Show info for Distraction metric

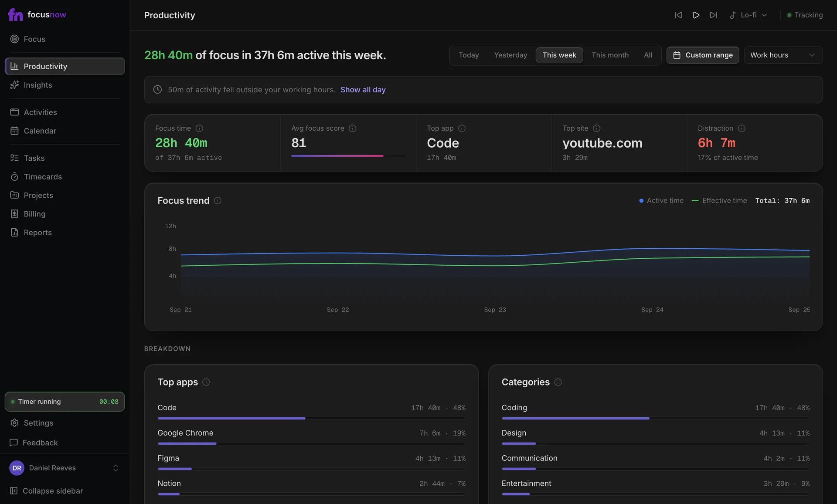pos(742,129)
